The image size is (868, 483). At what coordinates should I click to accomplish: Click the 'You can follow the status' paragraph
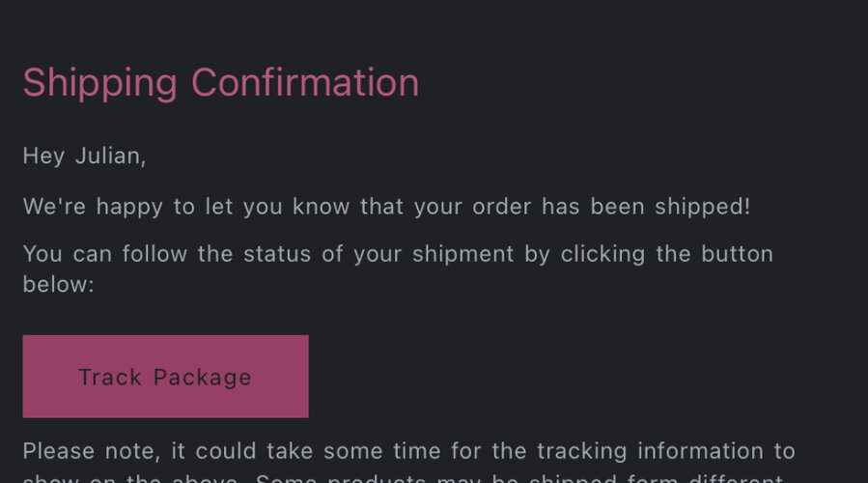(x=398, y=270)
